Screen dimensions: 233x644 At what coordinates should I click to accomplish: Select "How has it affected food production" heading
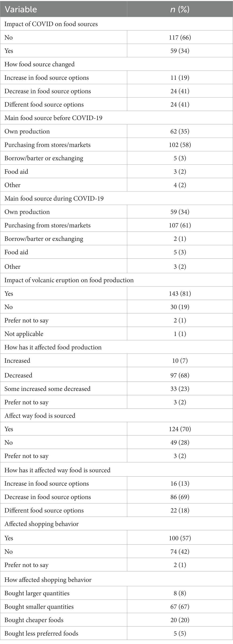pyautogui.click(x=53, y=347)
